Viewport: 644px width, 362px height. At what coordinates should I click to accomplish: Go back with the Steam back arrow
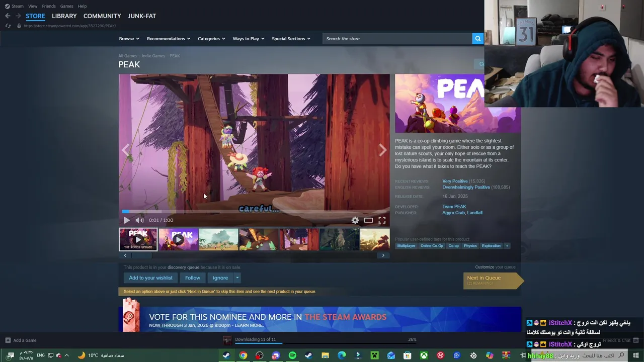click(x=8, y=16)
